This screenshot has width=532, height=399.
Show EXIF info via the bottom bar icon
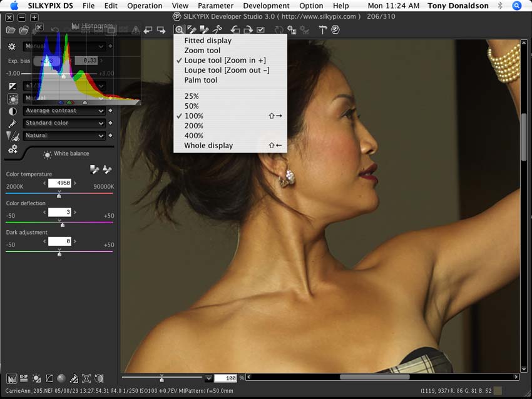[x=24, y=378]
